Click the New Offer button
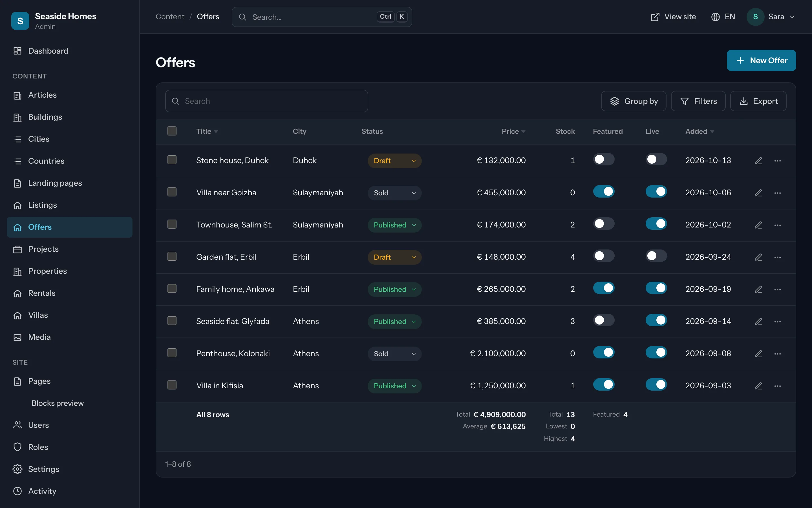 point(761,60)
